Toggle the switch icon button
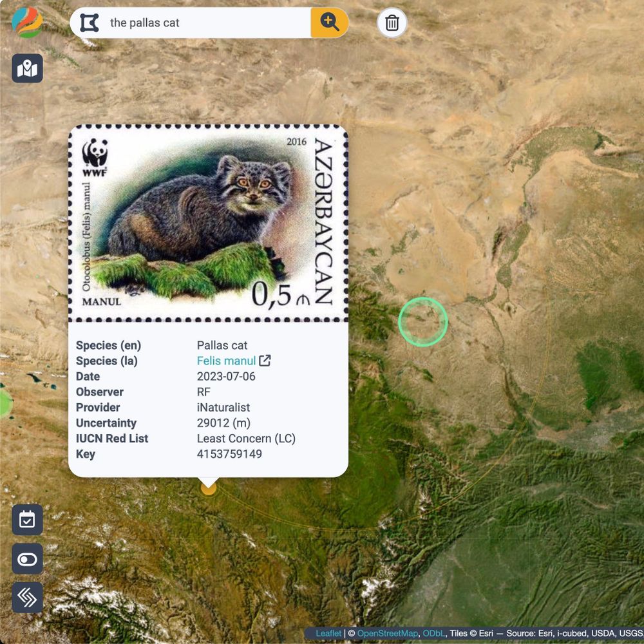 28,559
